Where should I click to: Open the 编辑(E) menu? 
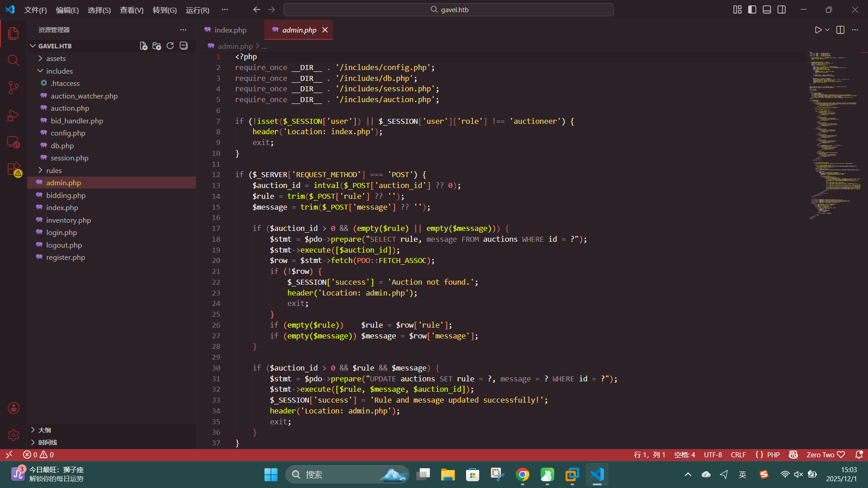coord(67,10)
